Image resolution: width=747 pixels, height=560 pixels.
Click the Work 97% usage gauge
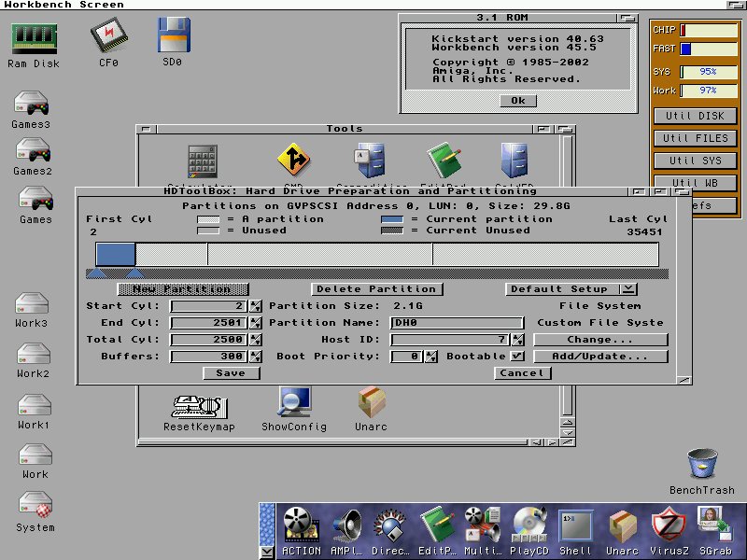pyautogui.click(x=709, y=91)
